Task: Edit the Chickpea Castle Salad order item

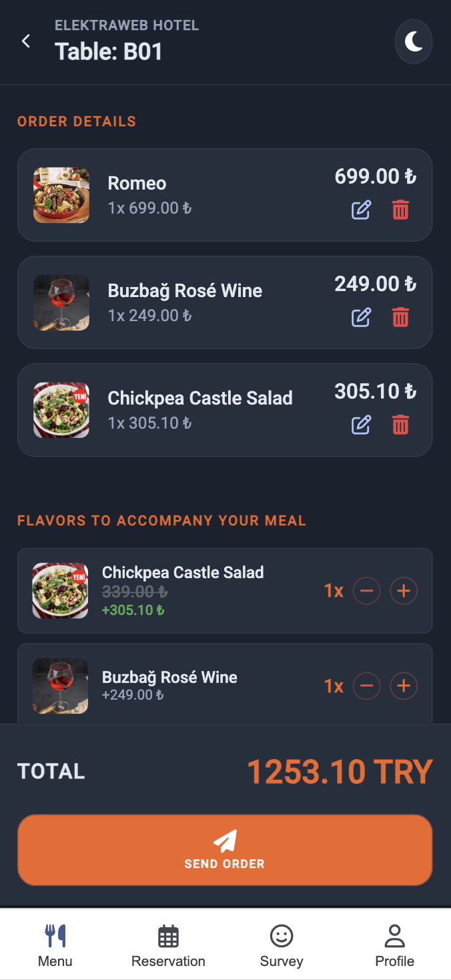Action: click(x=361, y=425)
